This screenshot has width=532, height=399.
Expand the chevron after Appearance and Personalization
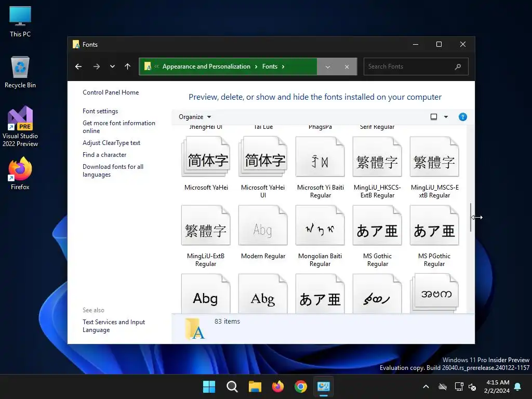click(x=256, y=66)
